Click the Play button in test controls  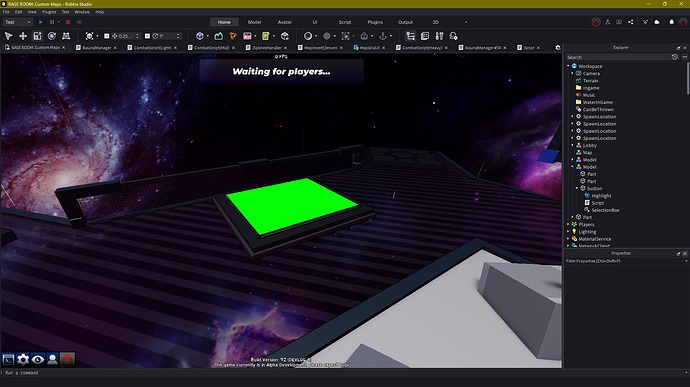pos(40,22)
